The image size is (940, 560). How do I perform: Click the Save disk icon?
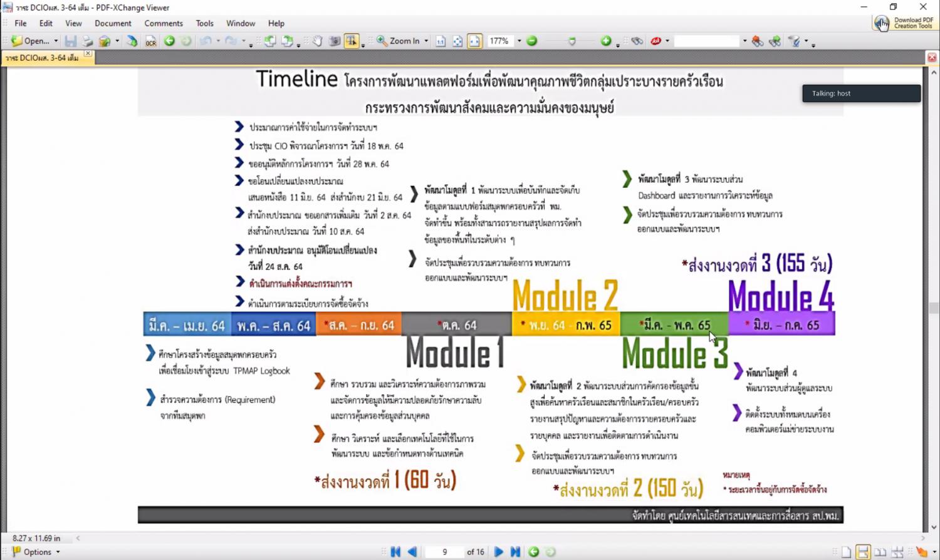point(70,41)
